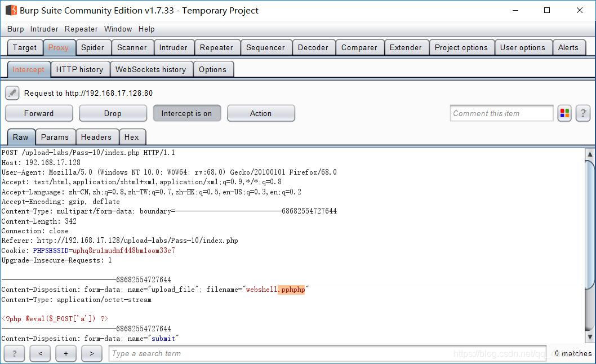Switch to the Hex view tab
The width and height of the screenshot is (596, 364).
[131, 137]
